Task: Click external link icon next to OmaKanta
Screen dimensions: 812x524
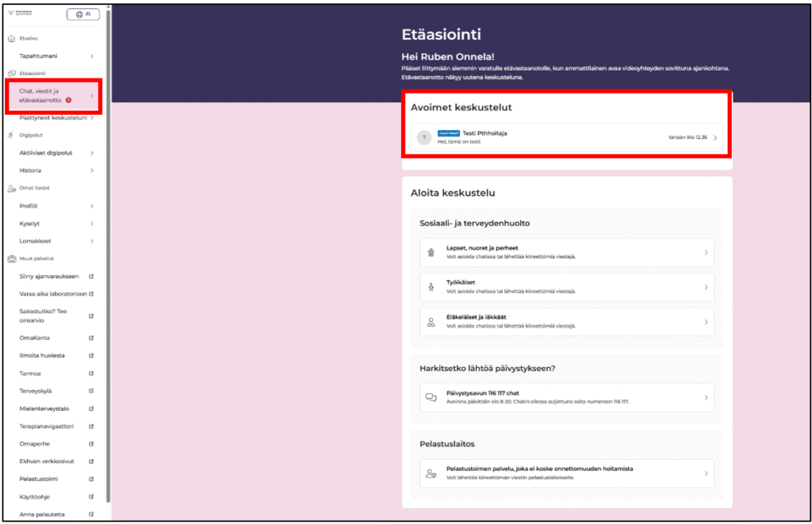Action: [92, 338]
